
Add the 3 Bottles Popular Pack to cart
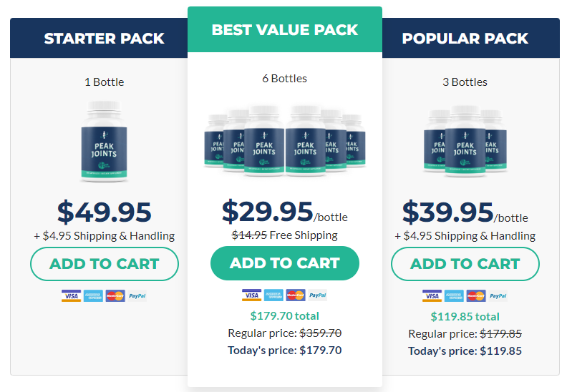point(465,264)
